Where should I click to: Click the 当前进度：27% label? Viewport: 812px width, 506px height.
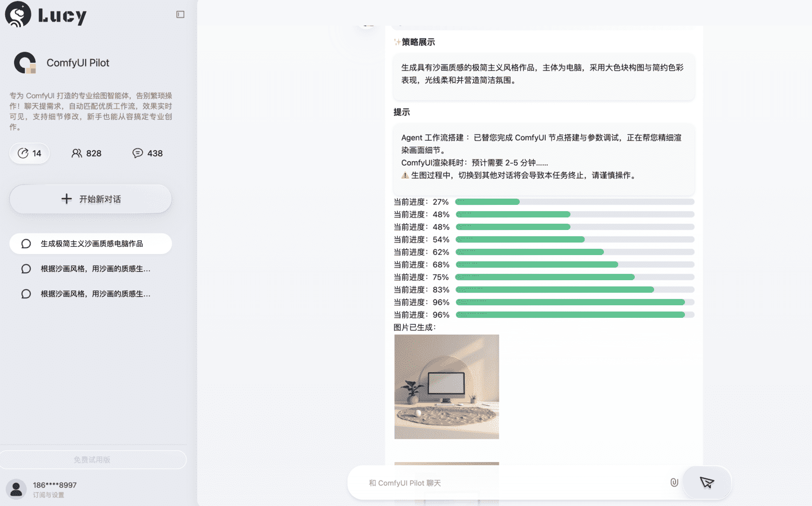pos(421,202)
